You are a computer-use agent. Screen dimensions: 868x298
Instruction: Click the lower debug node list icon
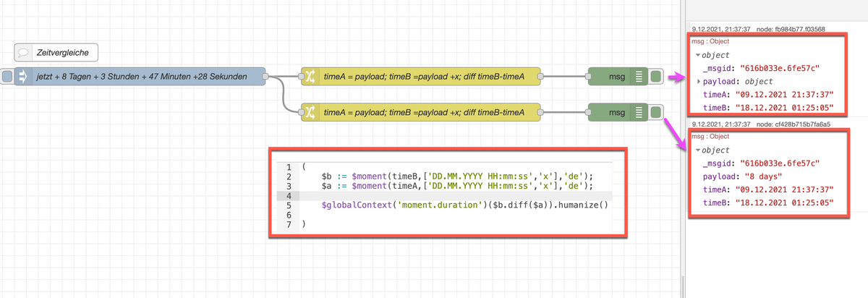(x=639, y=112)
